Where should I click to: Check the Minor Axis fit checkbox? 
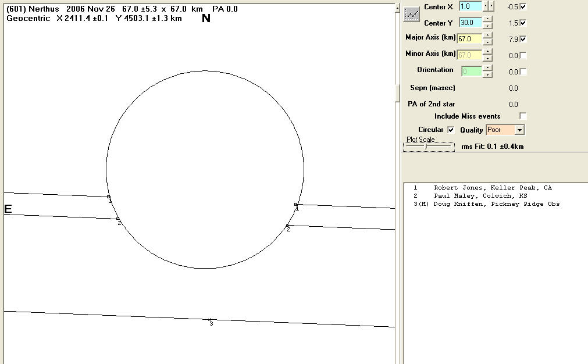tap(523, 55)
